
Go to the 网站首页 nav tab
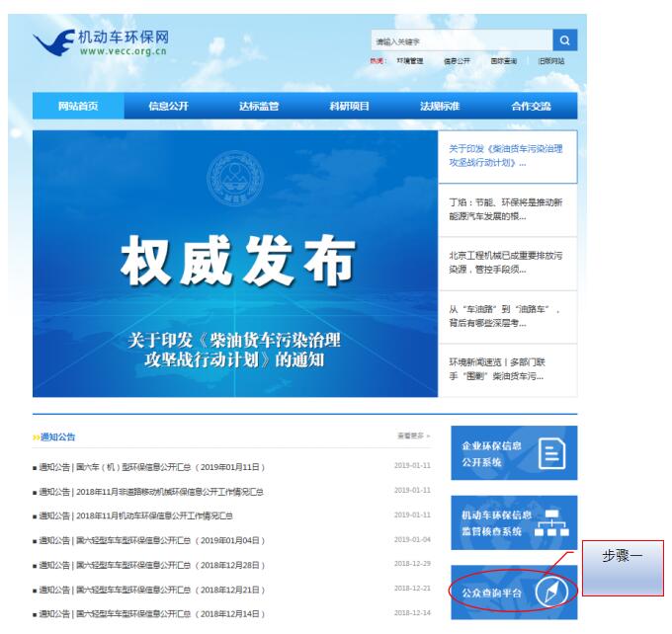[78, 106]
